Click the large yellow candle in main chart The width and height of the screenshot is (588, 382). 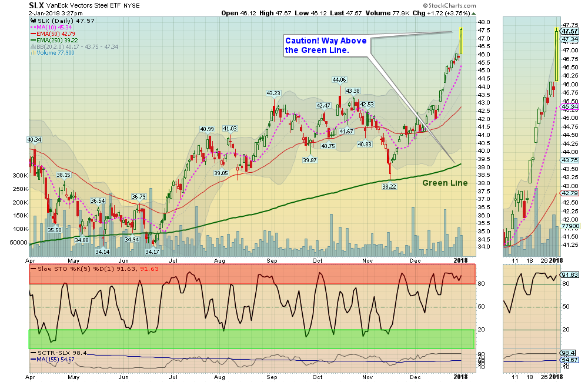tap(461, 41)
